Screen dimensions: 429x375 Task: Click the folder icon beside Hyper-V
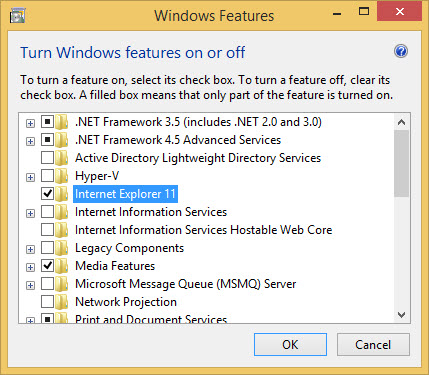[x=62, y=176]
